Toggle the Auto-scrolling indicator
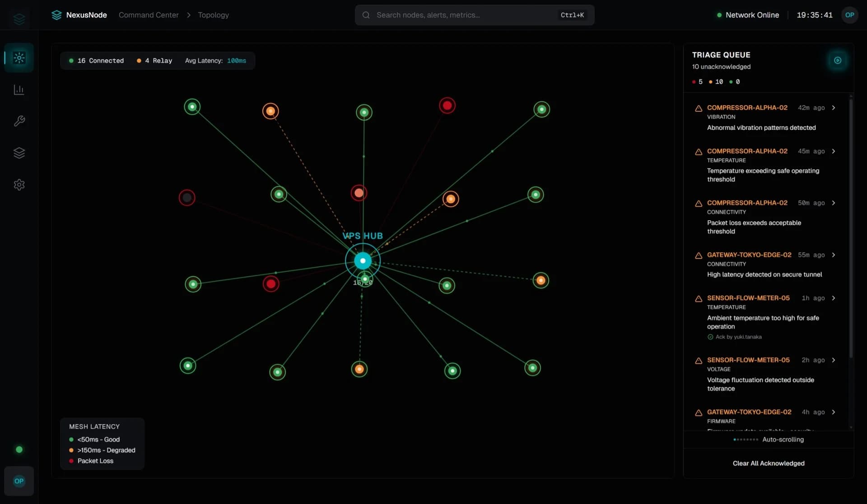 (x=769, y=439)
